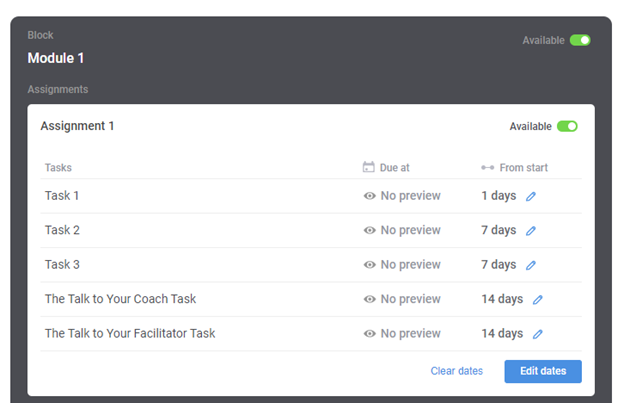Click the Task 1 row name
Screen dimensions: 624x403
62,196
